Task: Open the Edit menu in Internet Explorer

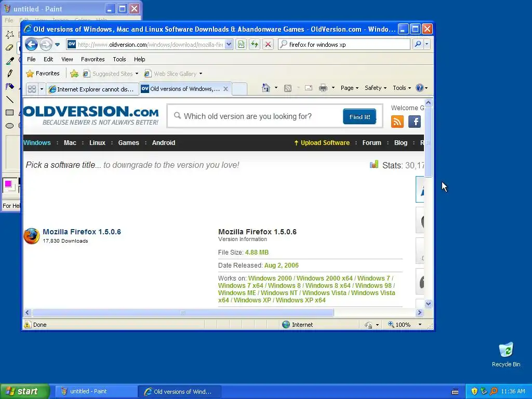Action: pos(48,59)
